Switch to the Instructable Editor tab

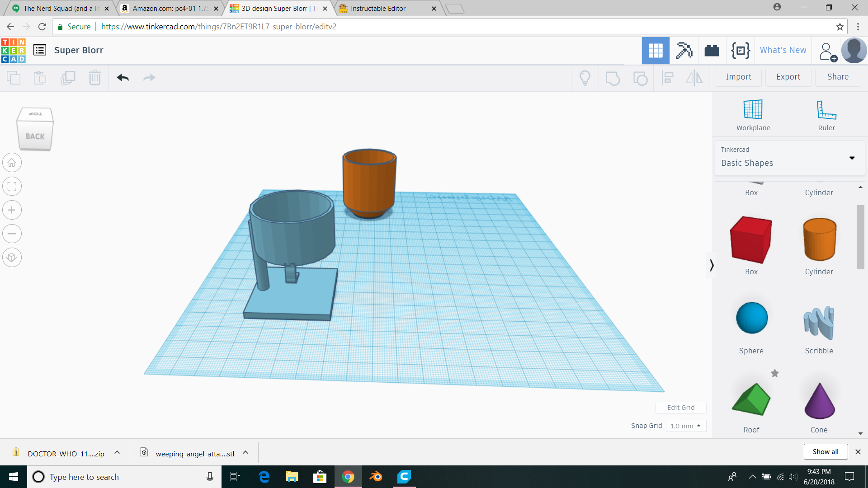[x=388, y=8]
